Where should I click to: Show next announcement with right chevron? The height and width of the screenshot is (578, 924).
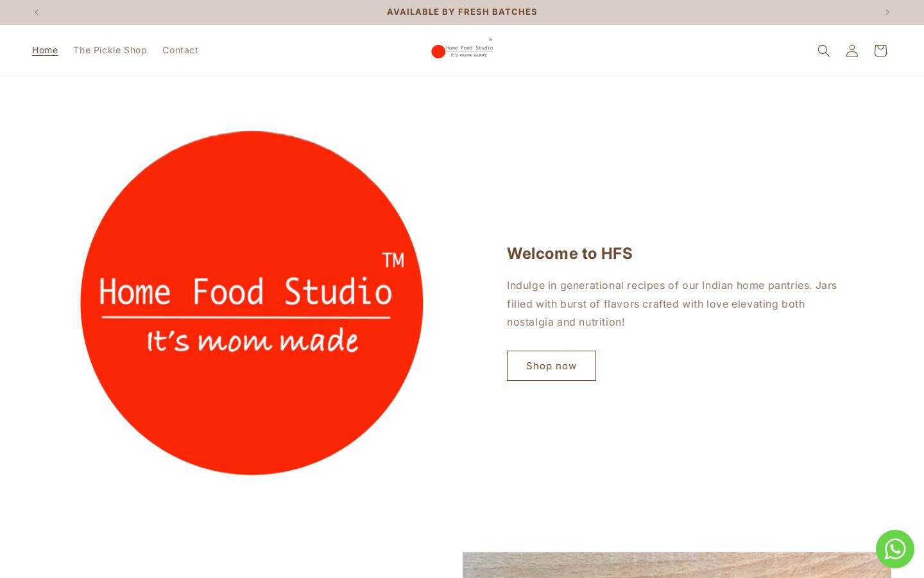click(887, 12)
